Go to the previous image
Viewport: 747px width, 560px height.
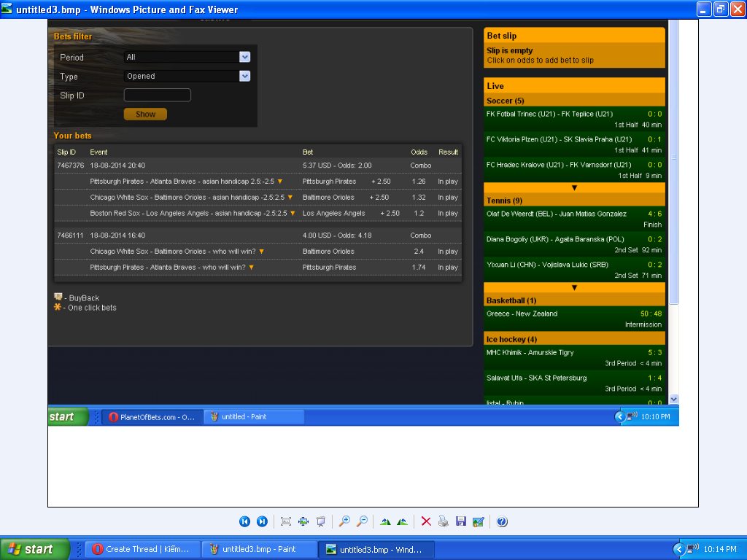pyautogui.click(x=245, y=521)
